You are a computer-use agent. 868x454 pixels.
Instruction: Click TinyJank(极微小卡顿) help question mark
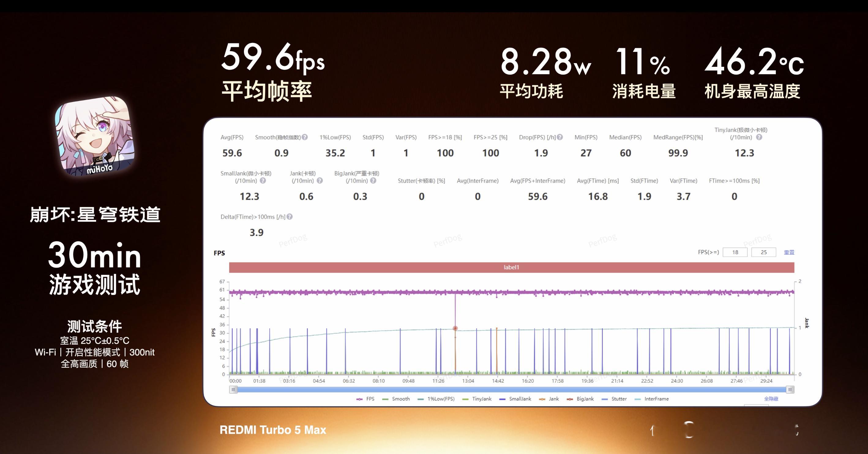pyautogui.click(x=759, y=137)
